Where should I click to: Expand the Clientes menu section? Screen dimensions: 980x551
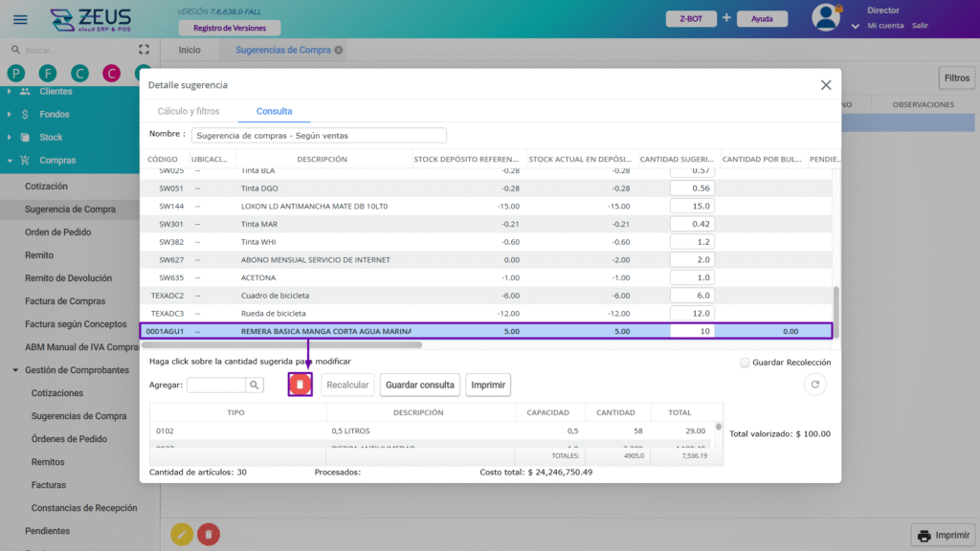click(9, 91)
